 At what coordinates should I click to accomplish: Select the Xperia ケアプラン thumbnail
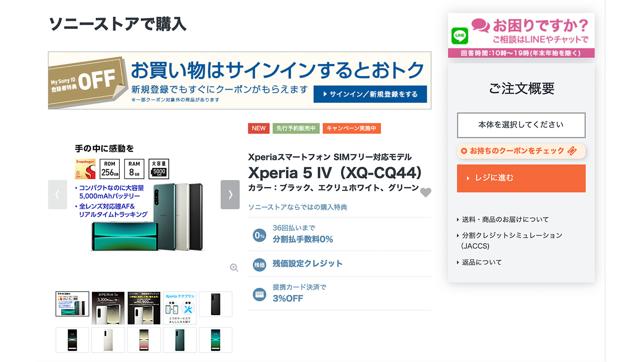point(180,308)
